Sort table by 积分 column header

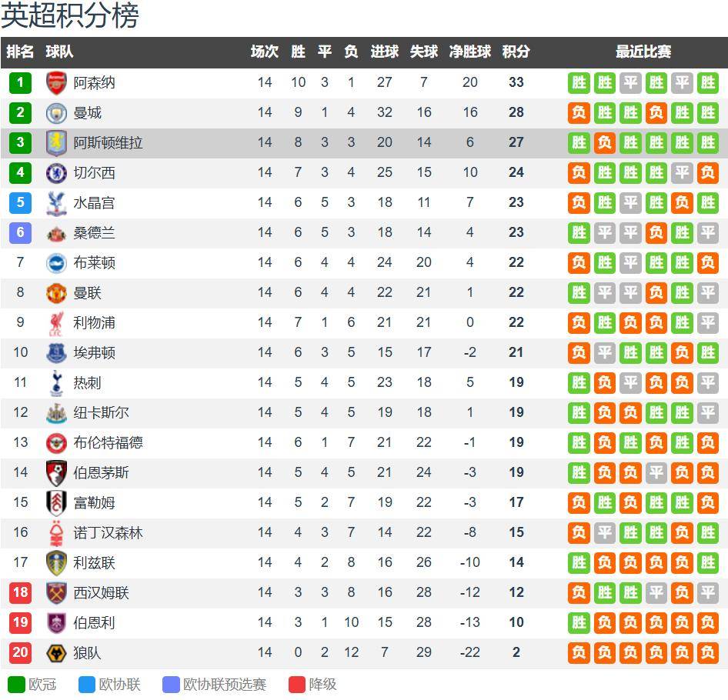516,52
